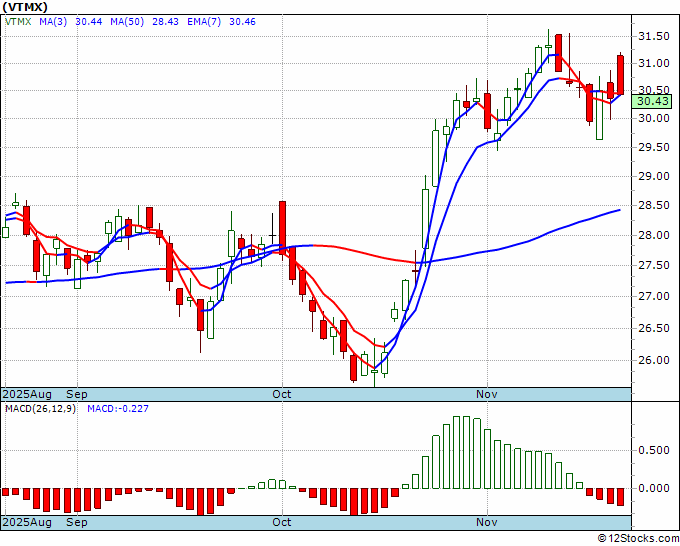Screen dimensions: 680x546
Task: Click the EMA(7) indicator label
Action: (204, 22)
